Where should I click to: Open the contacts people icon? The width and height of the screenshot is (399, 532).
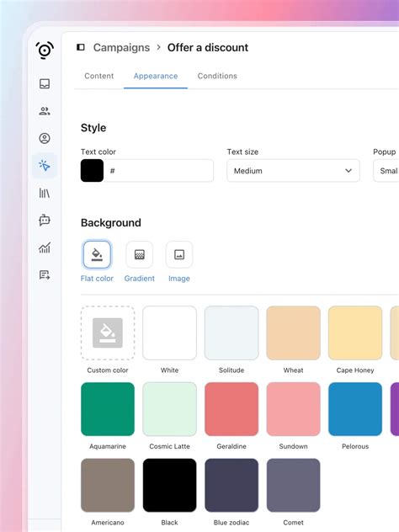45,111
